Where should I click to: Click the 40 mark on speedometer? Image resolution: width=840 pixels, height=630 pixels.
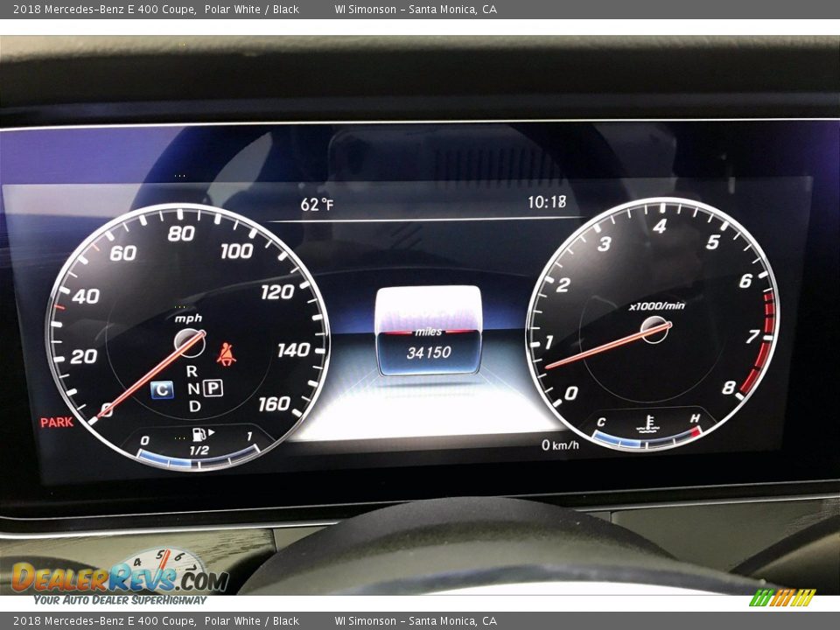coord(86,296)
